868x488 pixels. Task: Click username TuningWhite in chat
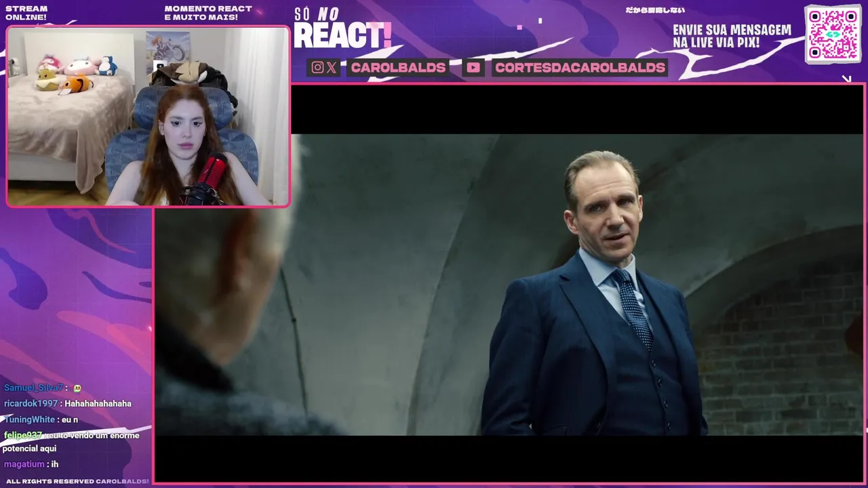click(x=29, y=420)
